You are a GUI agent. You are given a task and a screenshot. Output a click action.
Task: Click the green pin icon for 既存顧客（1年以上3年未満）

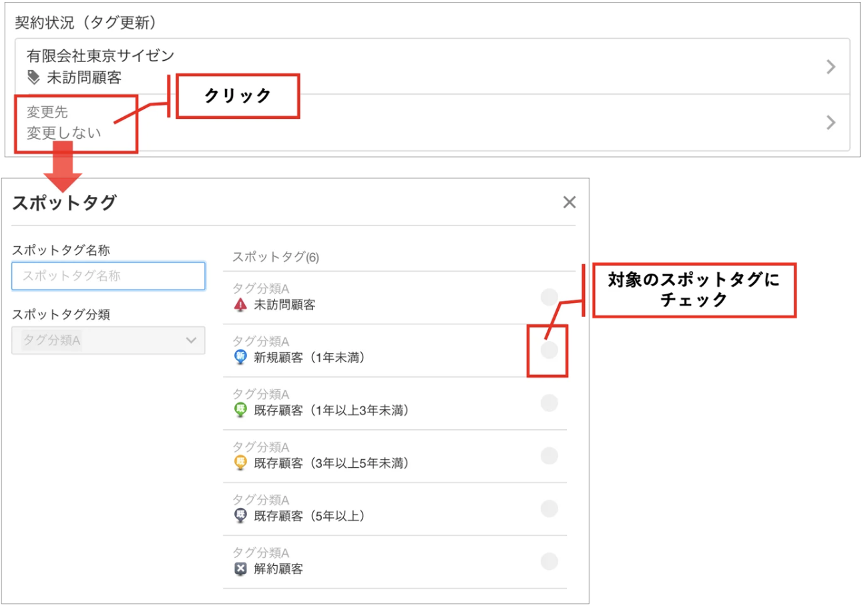(240, 410)
